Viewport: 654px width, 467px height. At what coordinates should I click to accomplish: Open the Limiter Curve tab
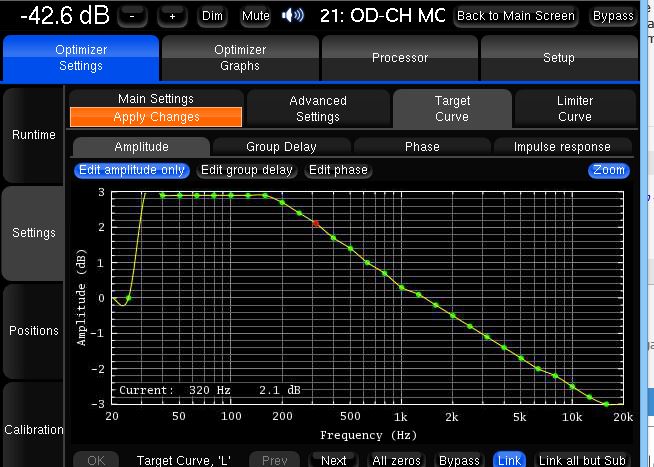[575, 109]
